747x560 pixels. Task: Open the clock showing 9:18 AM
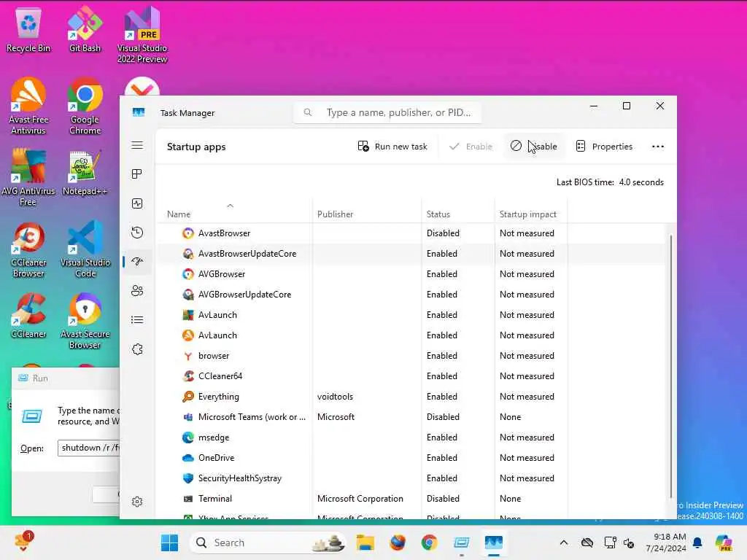pyautogui.click(x=666, y=542)
